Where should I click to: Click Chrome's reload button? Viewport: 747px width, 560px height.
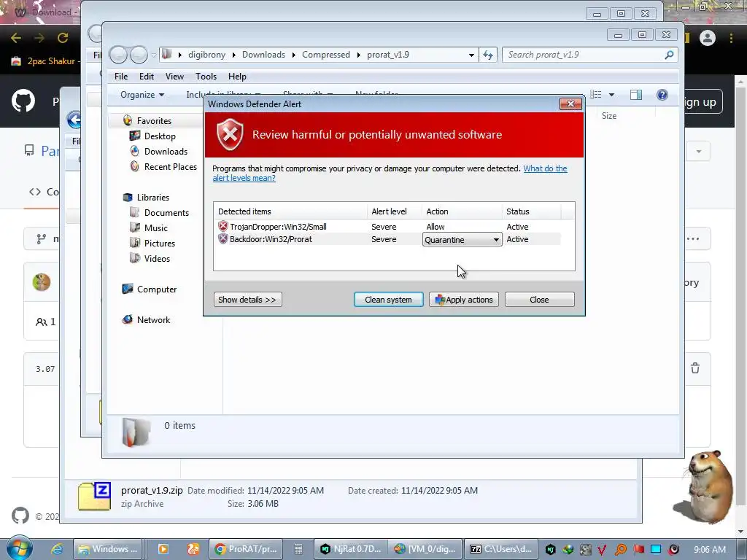tap(63, 38)
